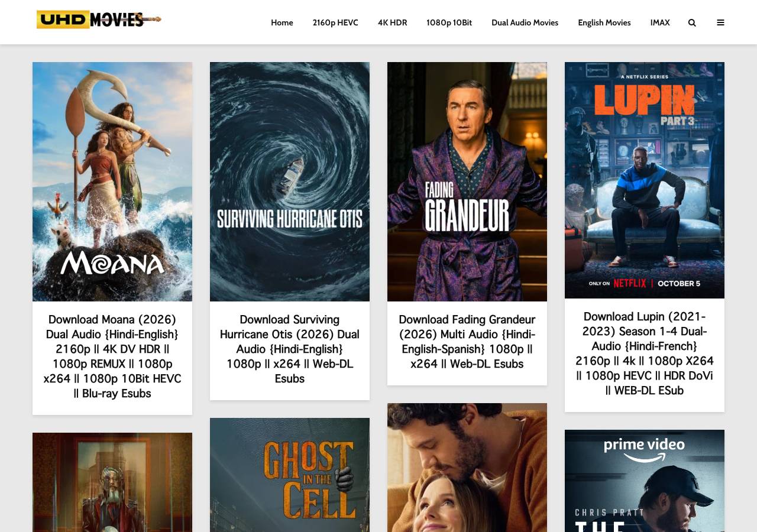Open the Ghost in the Cell poster
This screenshot has height=532, width=757.
click(x=290, y=475)
